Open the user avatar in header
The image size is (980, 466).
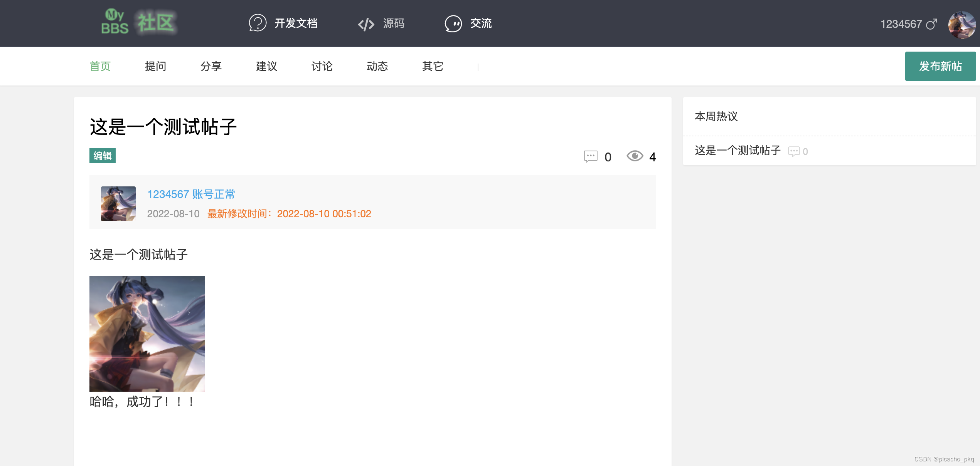point(961,25)
